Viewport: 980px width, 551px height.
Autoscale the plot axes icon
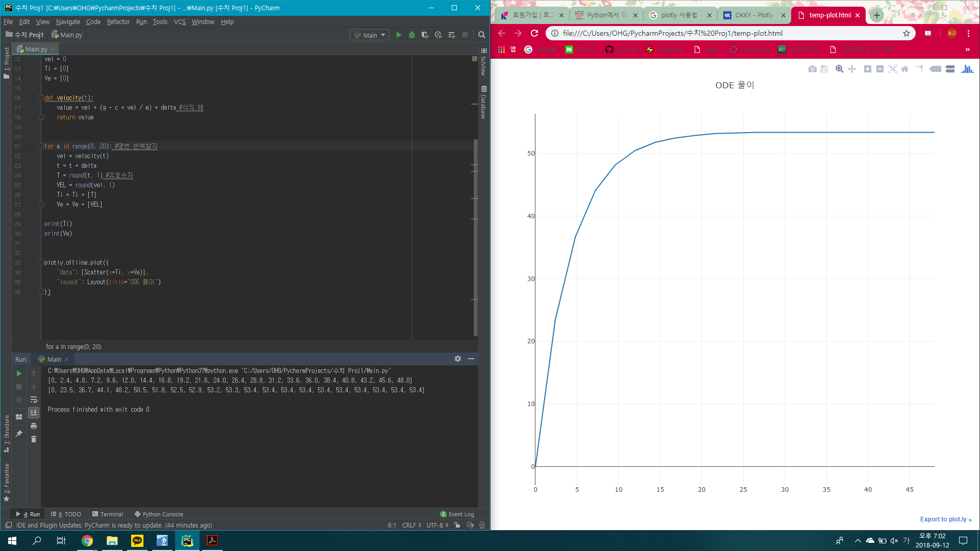[892, 69]
